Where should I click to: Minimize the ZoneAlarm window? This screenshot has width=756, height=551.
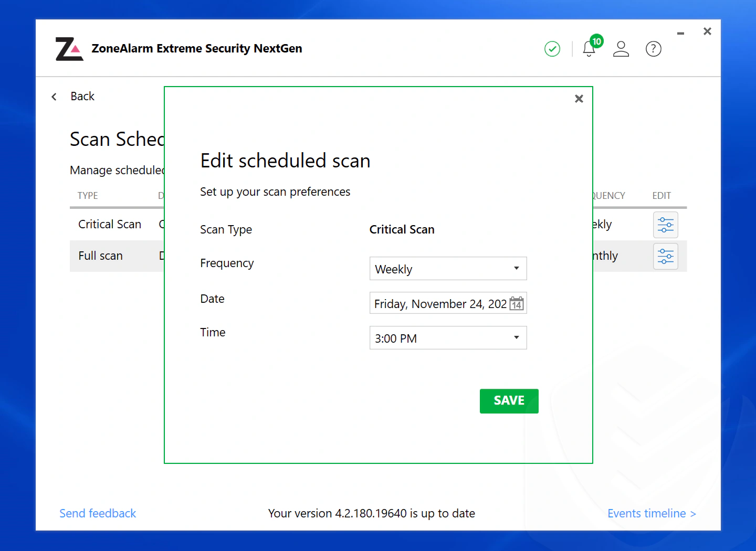tap(680, 33)
